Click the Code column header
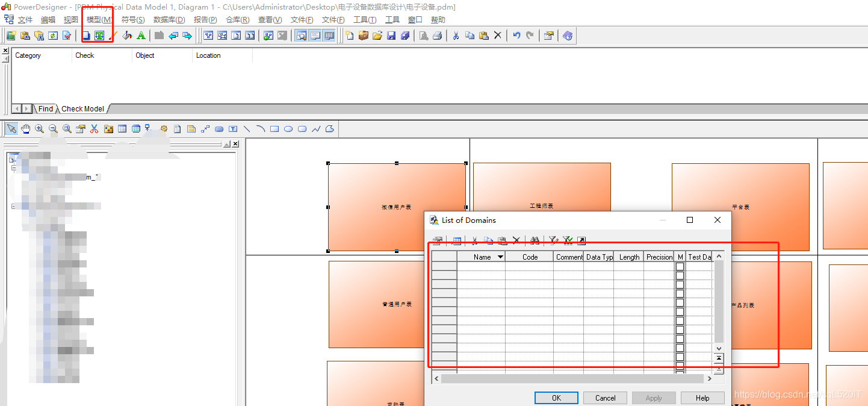This screenshot has width=868, height=406. click(x=530, y=257)
